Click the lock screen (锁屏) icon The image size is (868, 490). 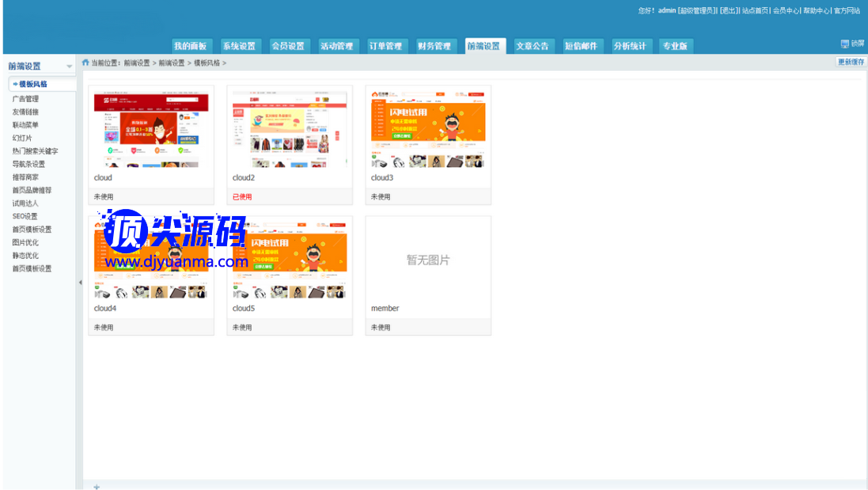[845, 44]
